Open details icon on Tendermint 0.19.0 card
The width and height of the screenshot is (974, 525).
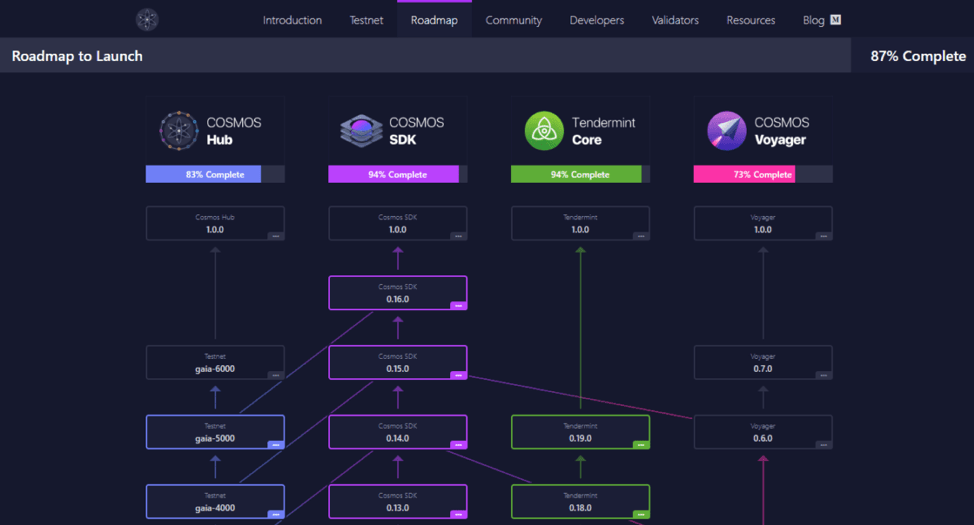(640, 445)
